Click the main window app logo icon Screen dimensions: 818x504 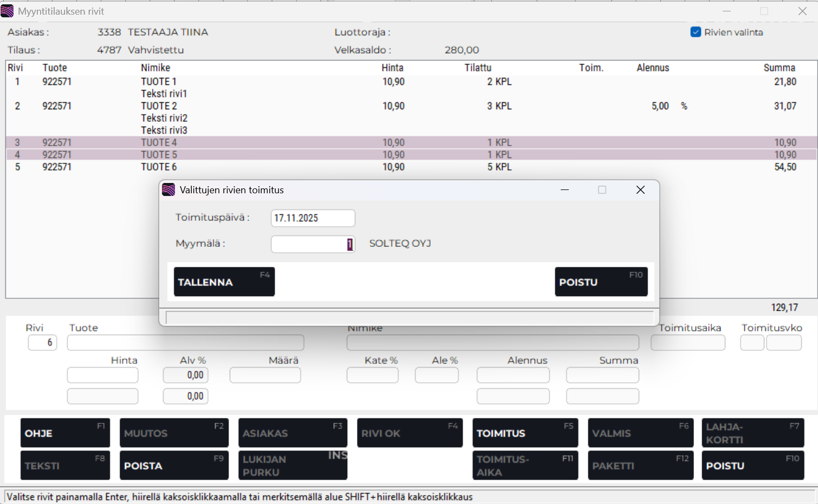coord(8,11)
